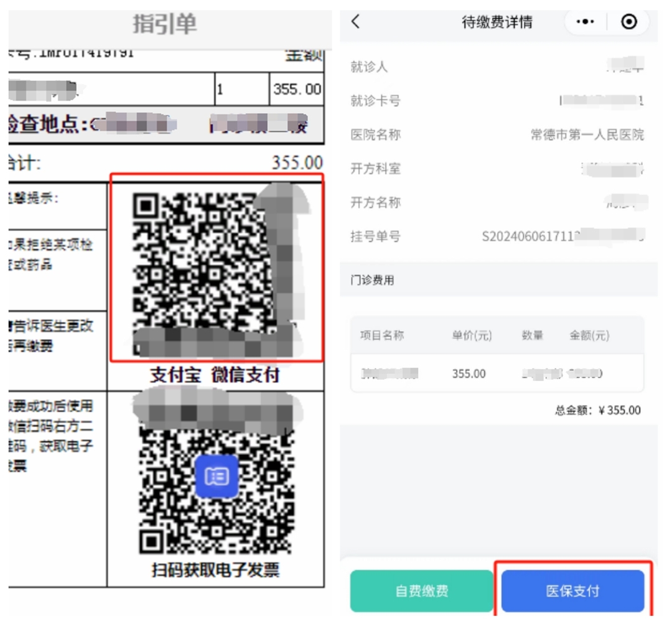This screenshot has height=626, width=672.
Task: Open the three-dots more menu
Action: click(585, 21)
